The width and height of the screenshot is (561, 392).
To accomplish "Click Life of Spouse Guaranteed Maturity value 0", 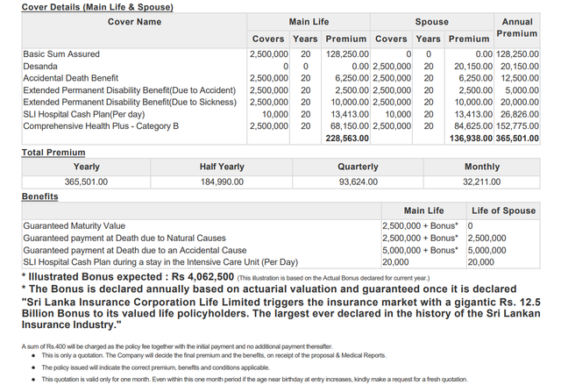I will 470,226.
